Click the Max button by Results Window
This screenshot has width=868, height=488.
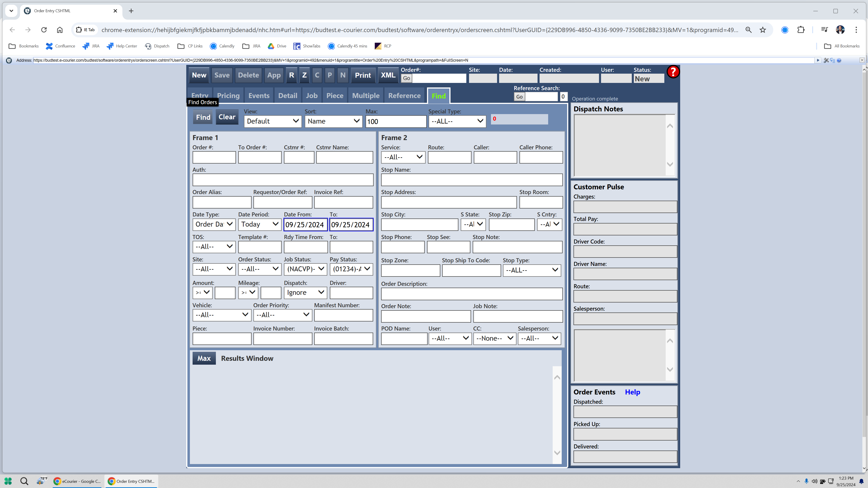204,358
